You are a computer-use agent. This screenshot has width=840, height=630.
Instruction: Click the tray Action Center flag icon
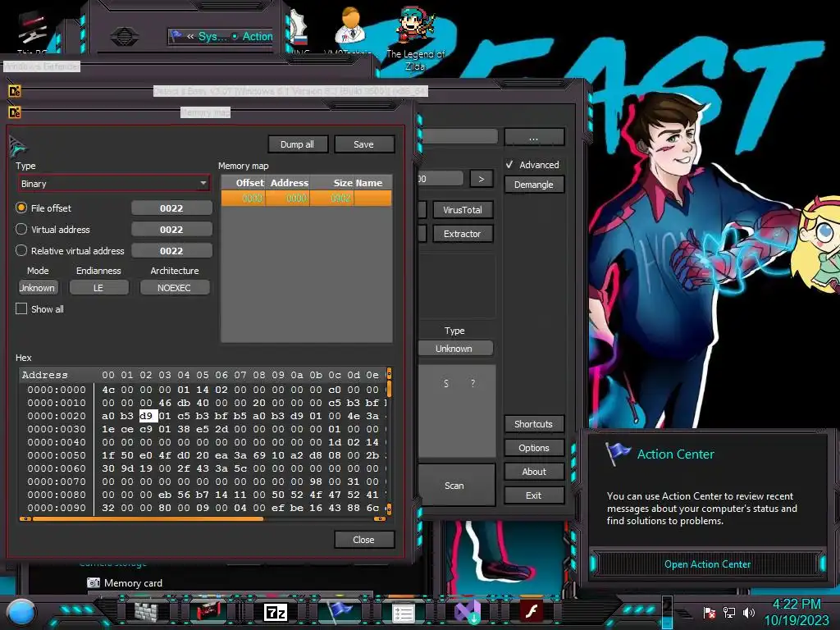(x=709, y=612)
